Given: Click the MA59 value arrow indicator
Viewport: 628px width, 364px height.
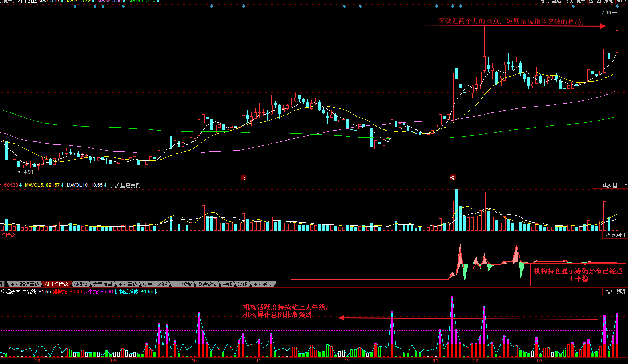Looking at the screenshot, I should pos(124,1).
